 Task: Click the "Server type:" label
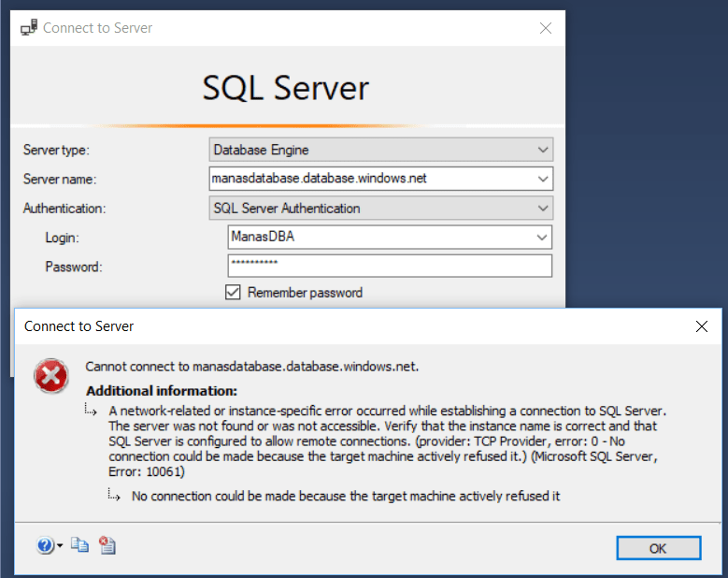(x=56, y=150)
